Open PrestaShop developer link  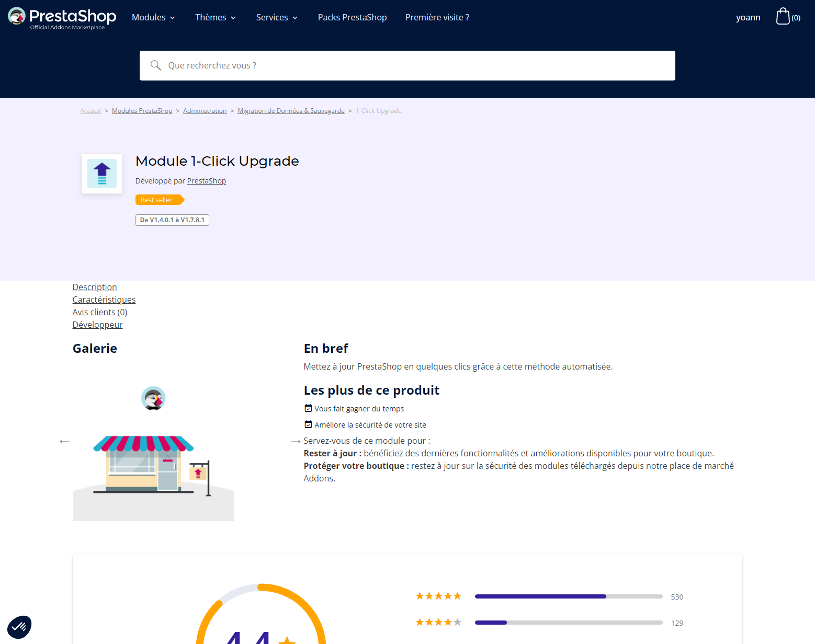point(207,181)
